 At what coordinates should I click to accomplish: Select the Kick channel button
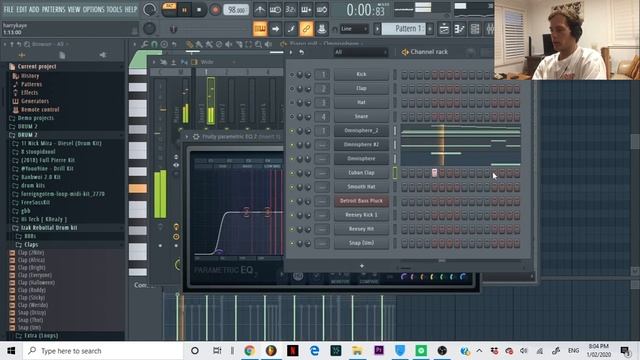[x=361, y=74]
